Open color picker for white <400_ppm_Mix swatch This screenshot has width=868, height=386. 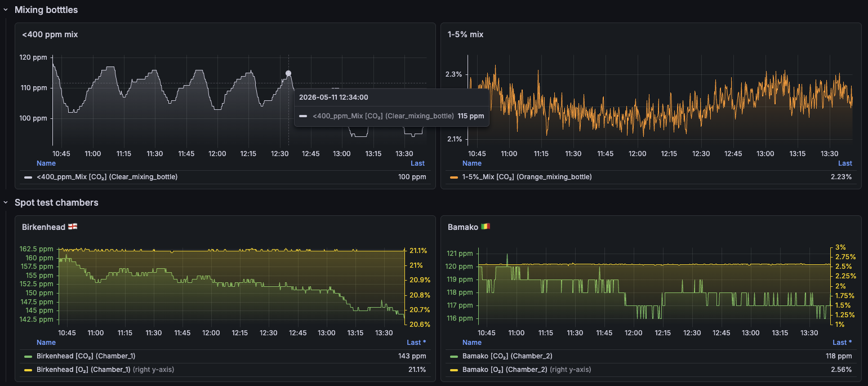click(x=28, y=177)
